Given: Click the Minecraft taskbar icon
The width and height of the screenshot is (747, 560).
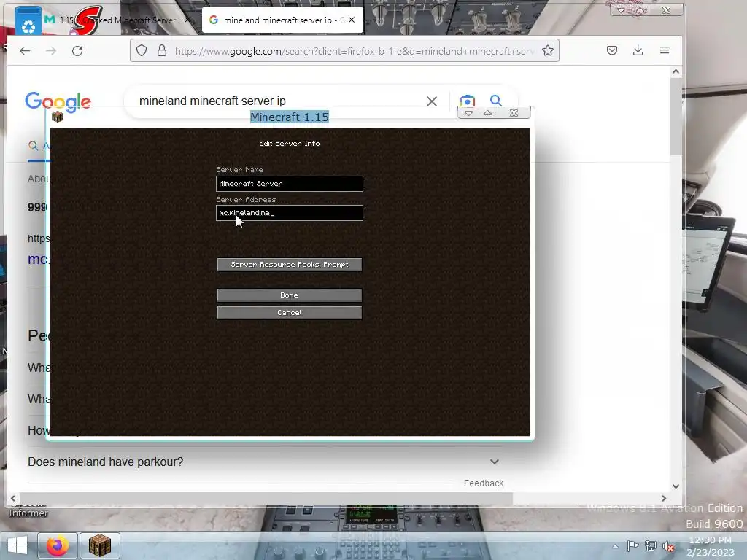Looking at the screenshot, I should [99, 545].
